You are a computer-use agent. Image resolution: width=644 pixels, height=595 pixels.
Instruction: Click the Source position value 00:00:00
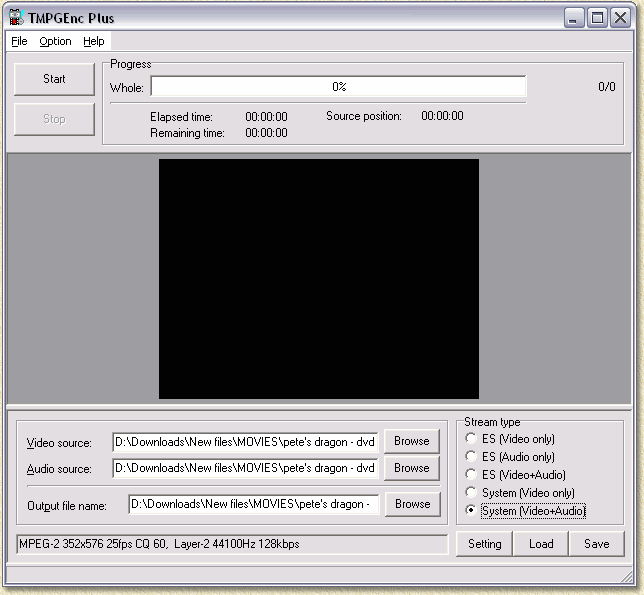pyautogui.click(x=442, y=116)
